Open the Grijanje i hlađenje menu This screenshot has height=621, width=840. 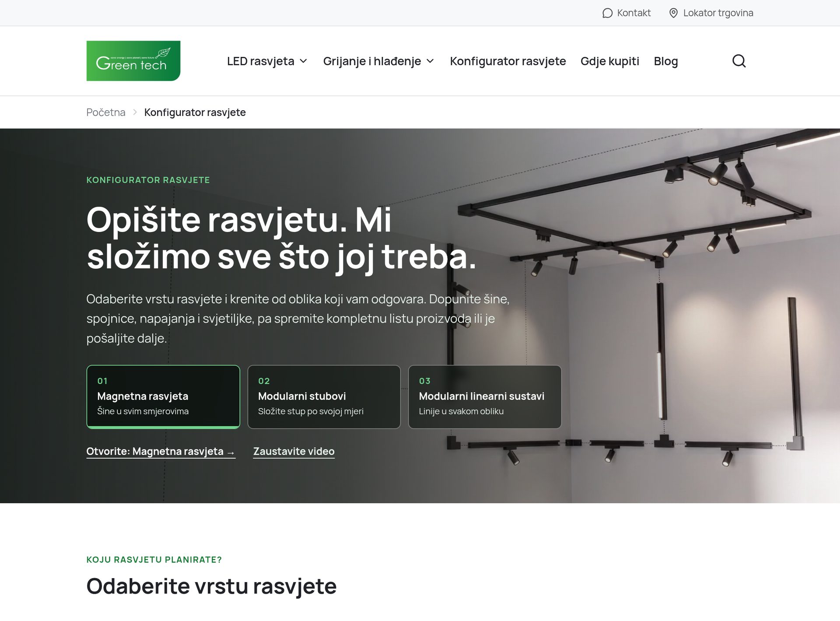(x=378, y=61)
